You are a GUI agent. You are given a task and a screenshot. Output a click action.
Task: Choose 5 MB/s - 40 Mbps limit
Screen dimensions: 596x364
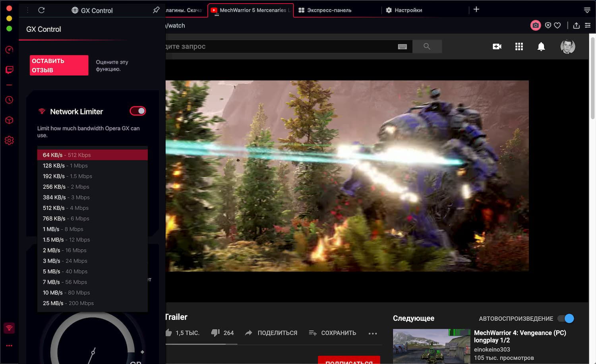coord(93,271)
